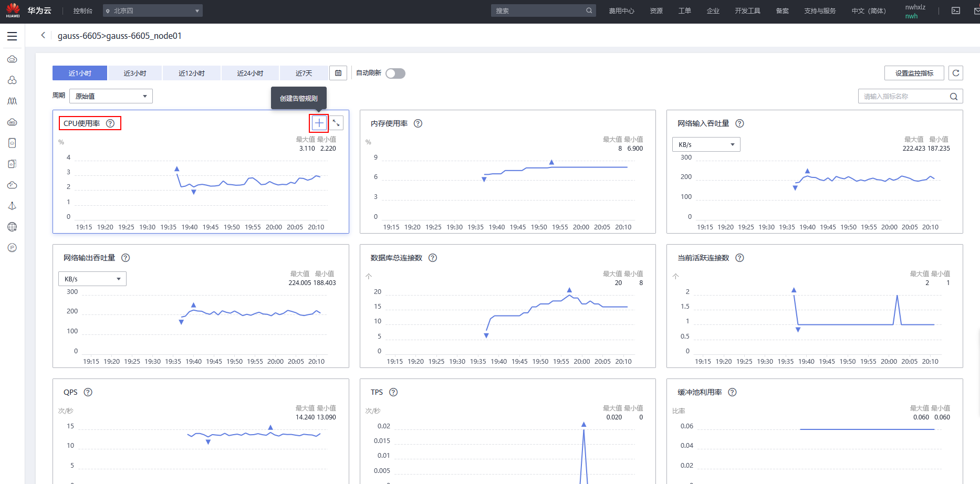The width and height of the screenshot is (980, 484).
Task: Click help icon next to TPS
Action: coord(393,392)
